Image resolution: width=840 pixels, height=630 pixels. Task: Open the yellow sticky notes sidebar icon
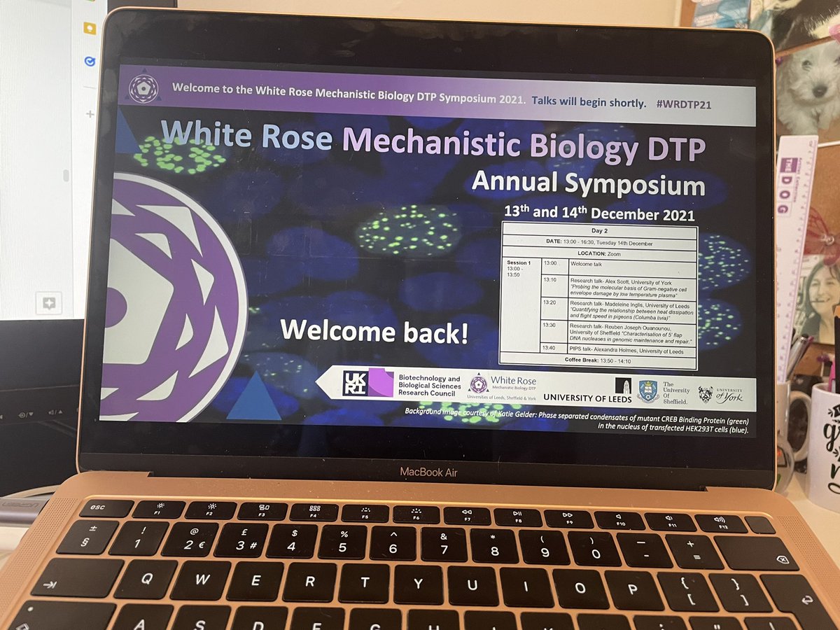click(90, 28)
